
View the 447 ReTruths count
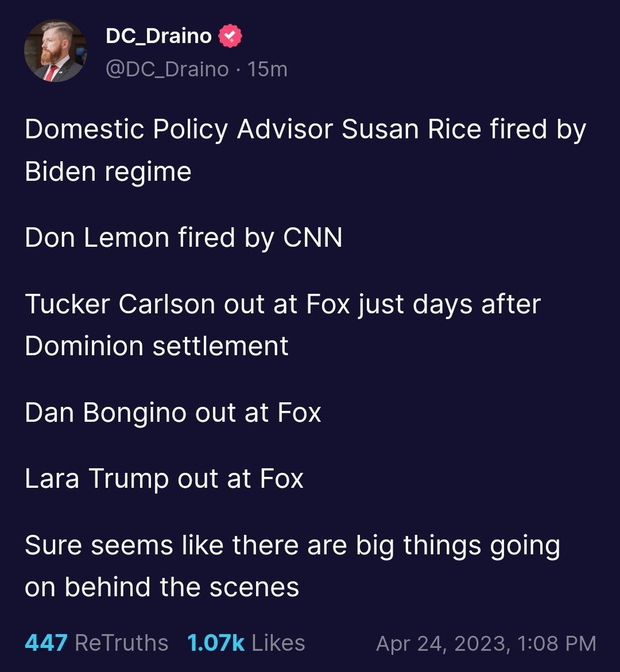(x=46, y=643)
